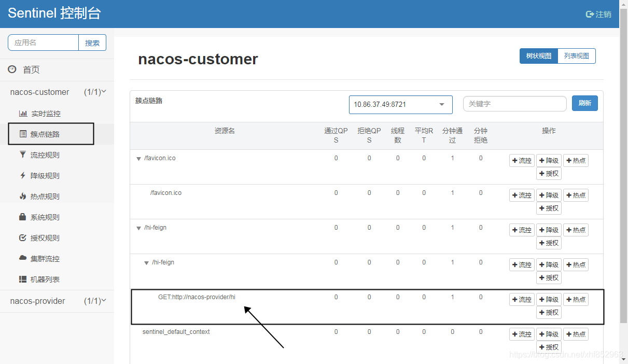Open 系统规则 lock menu item

click(x=39, y=217)
